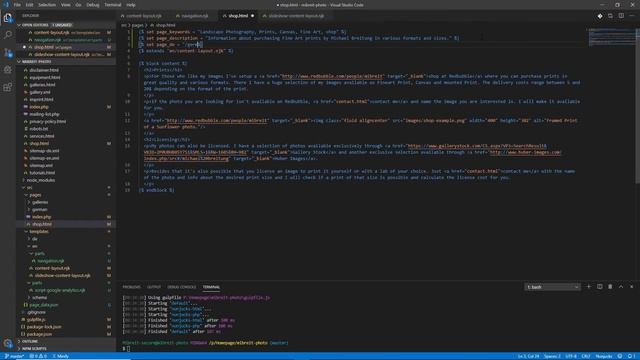This screenshot has width=640, height=360.
Task: Switch to the content-layout.njk editor tab
Action: [143, 16]
